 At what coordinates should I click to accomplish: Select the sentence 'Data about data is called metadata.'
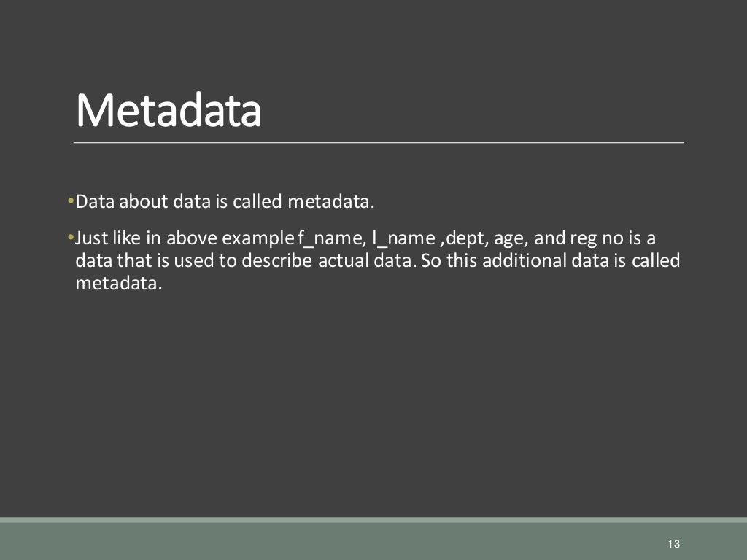coord(225,201)
